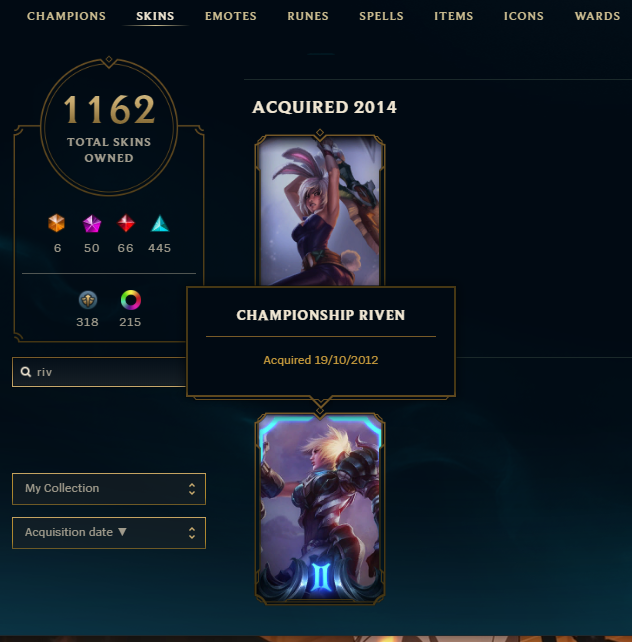Click the red Legendary tier gem icon
The width and height of the screenshot is (632, 642).
tap(126, 224)
